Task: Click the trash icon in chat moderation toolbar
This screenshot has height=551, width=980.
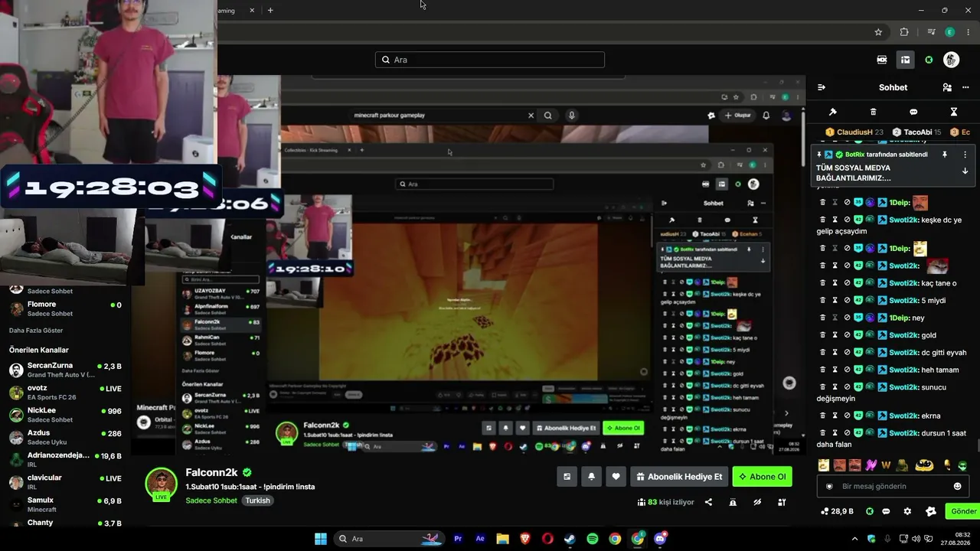Action: pos(873,112)
